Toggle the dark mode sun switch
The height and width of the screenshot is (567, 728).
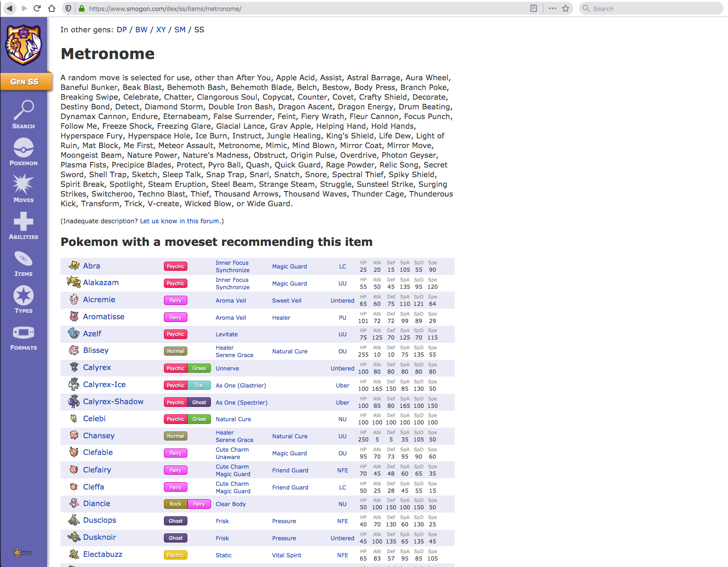(23, 553)
